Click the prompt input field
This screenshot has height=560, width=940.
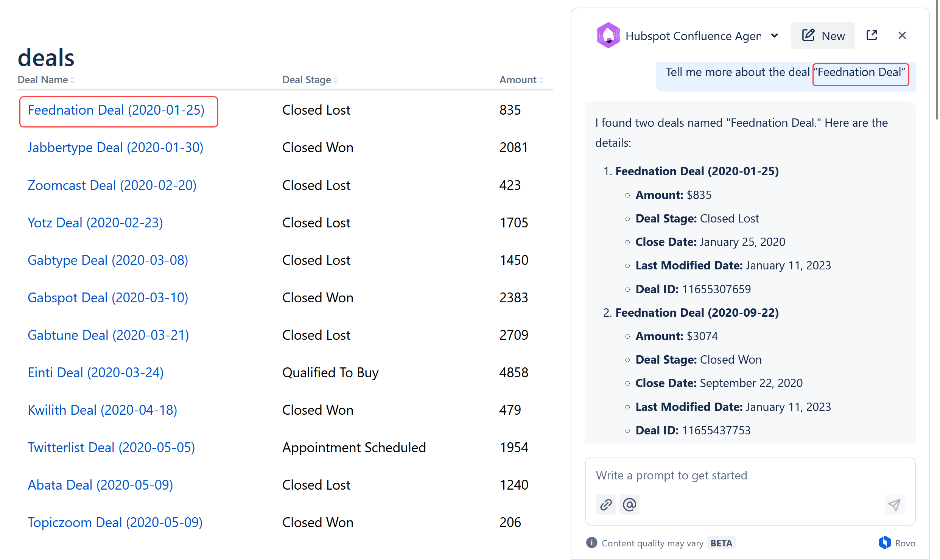[750, 475]
